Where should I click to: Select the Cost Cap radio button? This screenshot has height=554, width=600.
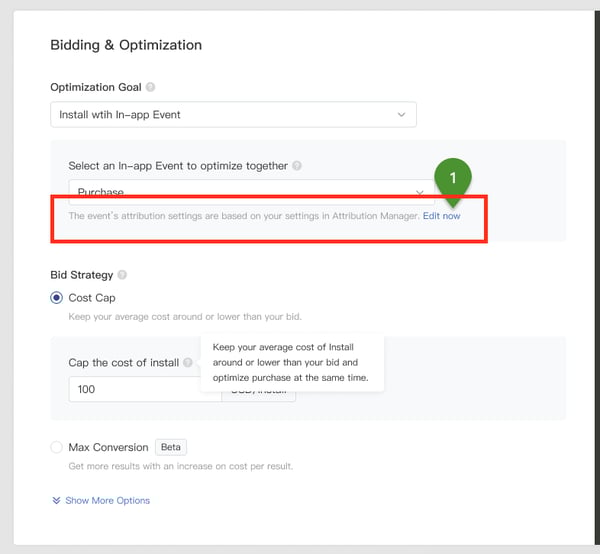tap(57, 298)
